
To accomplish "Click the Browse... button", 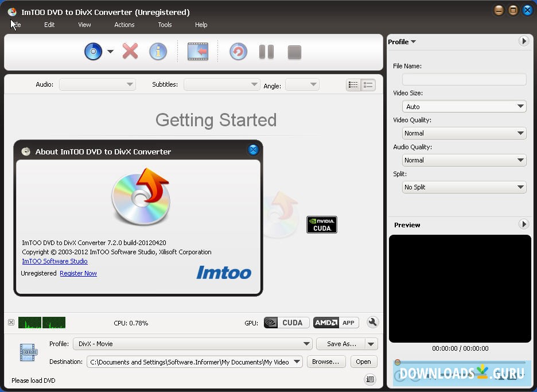I will [325, 362].
